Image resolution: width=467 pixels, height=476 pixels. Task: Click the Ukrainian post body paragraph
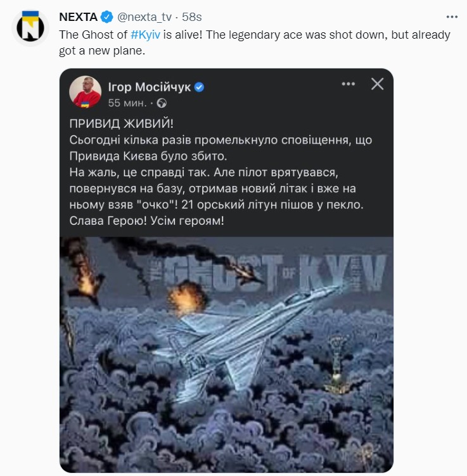pyautogui.click(x=221, y=180)
